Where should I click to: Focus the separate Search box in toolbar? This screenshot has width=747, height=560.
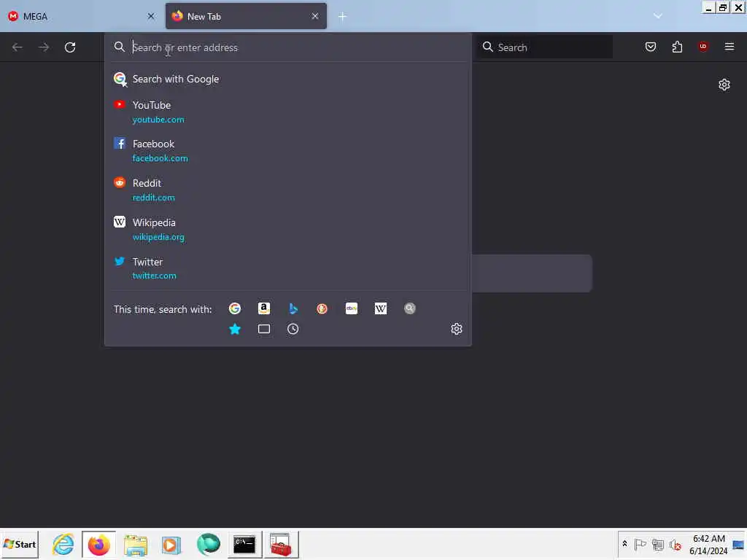point(546,47)
